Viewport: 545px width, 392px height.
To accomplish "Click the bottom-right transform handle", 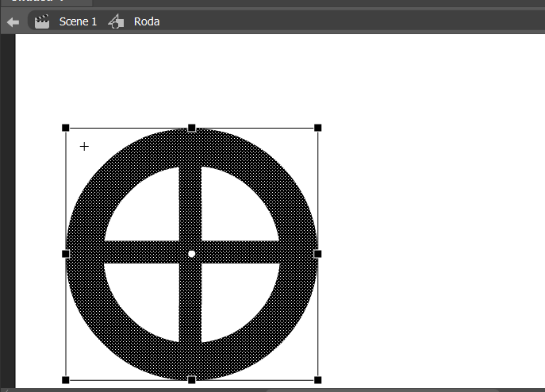I will coord(317,380).
